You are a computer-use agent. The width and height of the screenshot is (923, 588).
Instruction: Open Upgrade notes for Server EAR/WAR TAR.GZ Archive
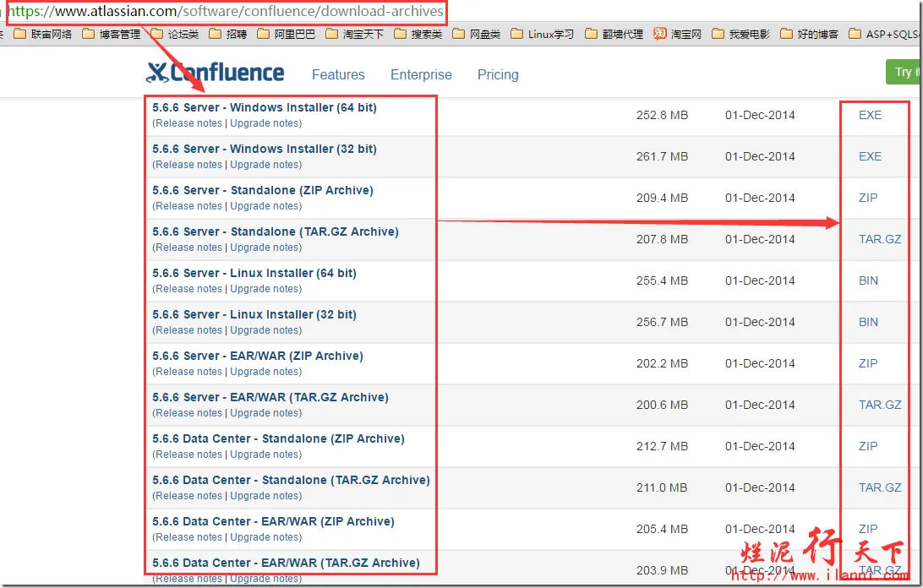click(x=265, y=412)
